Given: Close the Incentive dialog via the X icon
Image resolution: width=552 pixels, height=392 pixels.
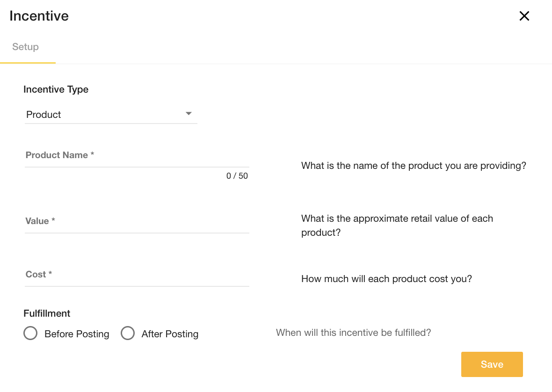Looking at the screenshot, I should [524, 16].
